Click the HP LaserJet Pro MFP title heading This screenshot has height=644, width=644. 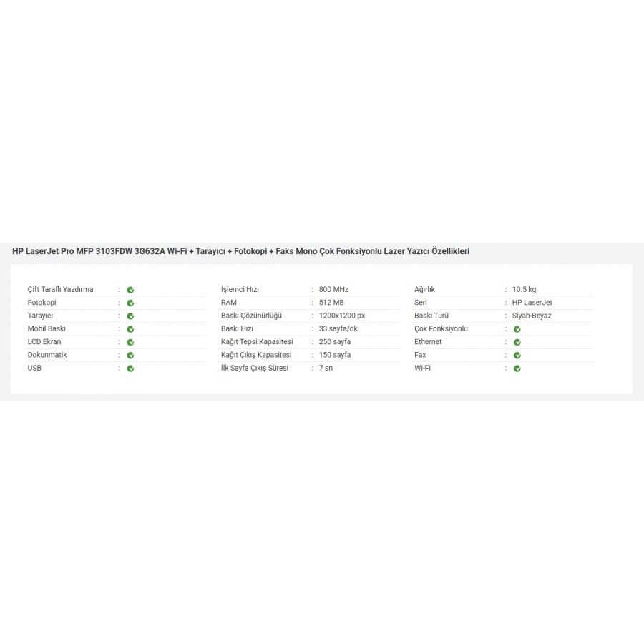tap(240, 251)
